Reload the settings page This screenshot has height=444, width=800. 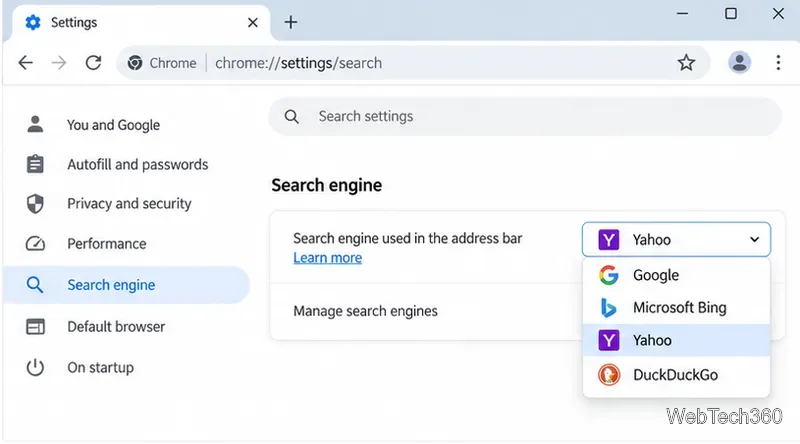click(93, 63)
